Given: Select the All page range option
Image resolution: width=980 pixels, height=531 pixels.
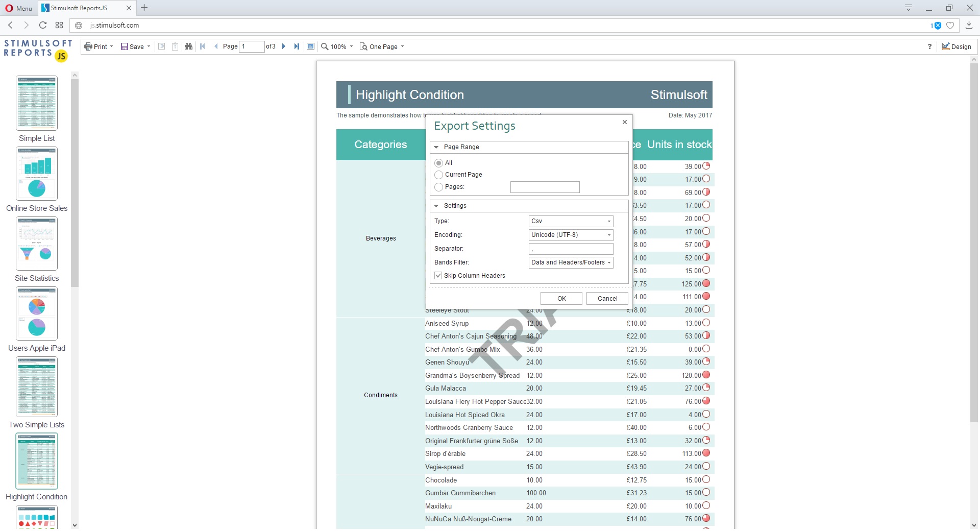Looking at the screenshot, I should (x=438, y=163).
